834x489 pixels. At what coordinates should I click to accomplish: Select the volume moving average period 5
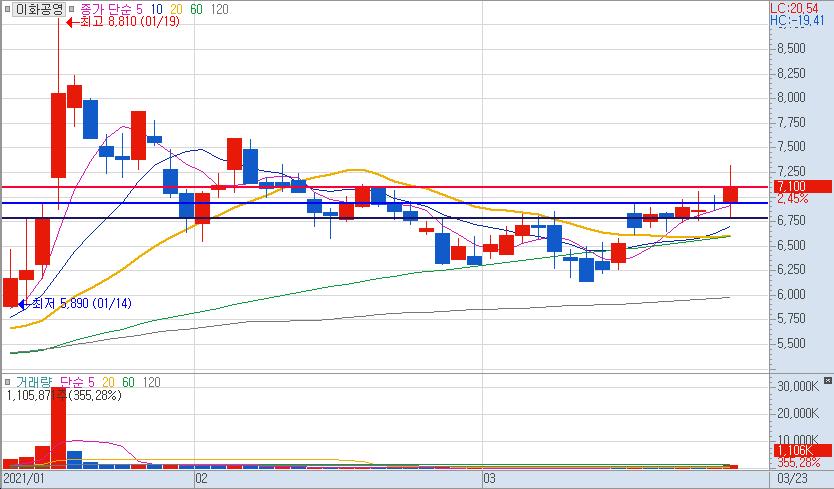[x=91, y=382]
